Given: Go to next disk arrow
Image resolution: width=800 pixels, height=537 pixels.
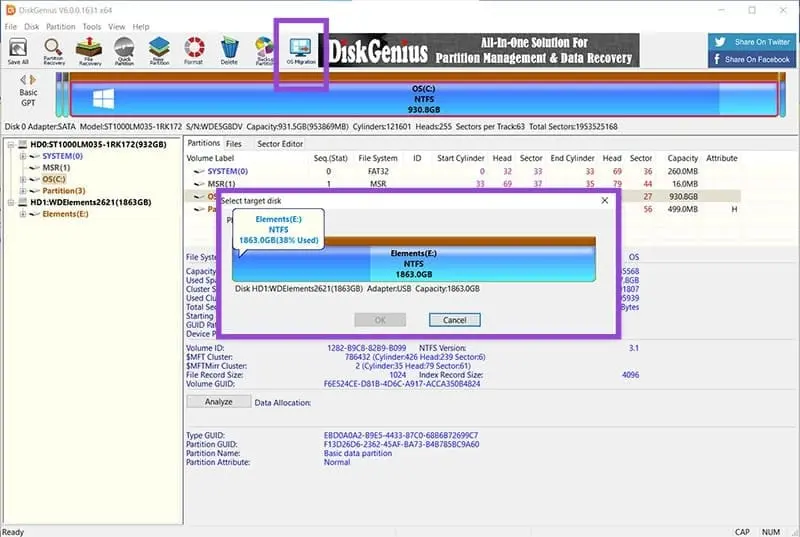Looking at the screenshot, I should click(33, 80).
